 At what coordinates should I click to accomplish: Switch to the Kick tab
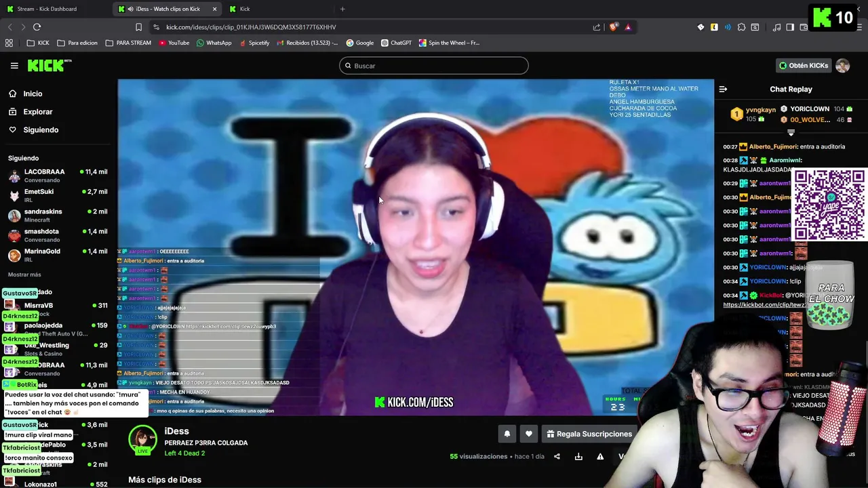point(245,9)
